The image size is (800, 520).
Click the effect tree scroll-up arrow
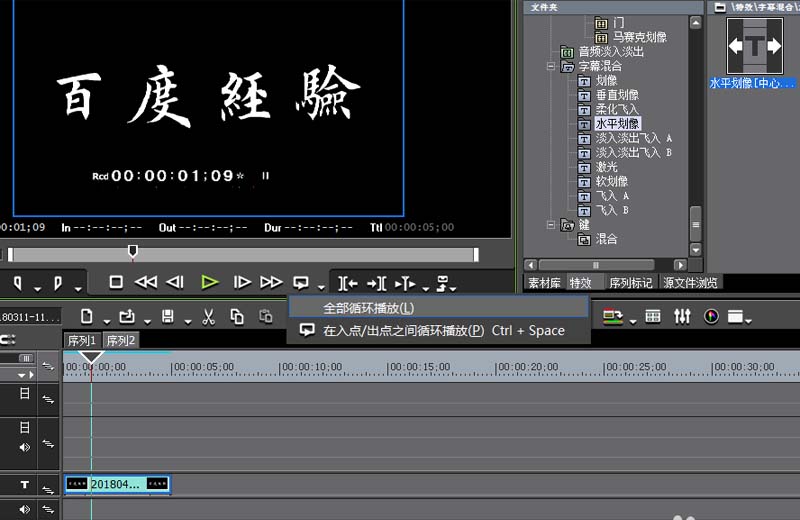[x=695, y=22]
